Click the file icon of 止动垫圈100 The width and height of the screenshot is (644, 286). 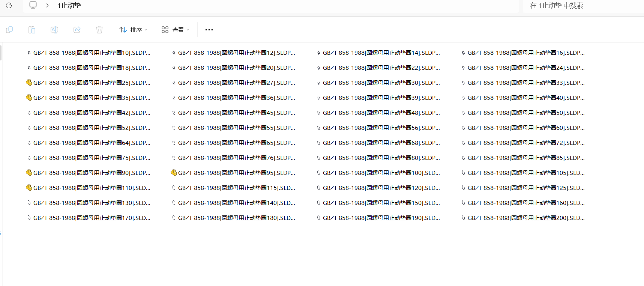(318, 173)
